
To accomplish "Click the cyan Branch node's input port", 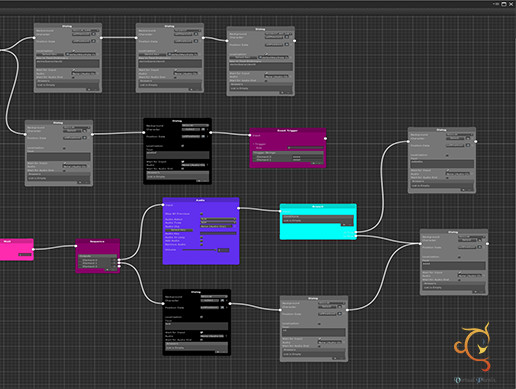I will (280, 211).
